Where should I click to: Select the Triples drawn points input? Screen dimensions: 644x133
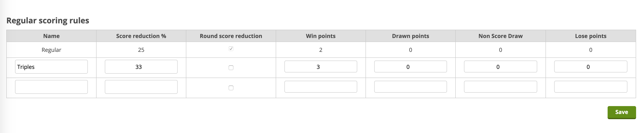pos(410,67)
